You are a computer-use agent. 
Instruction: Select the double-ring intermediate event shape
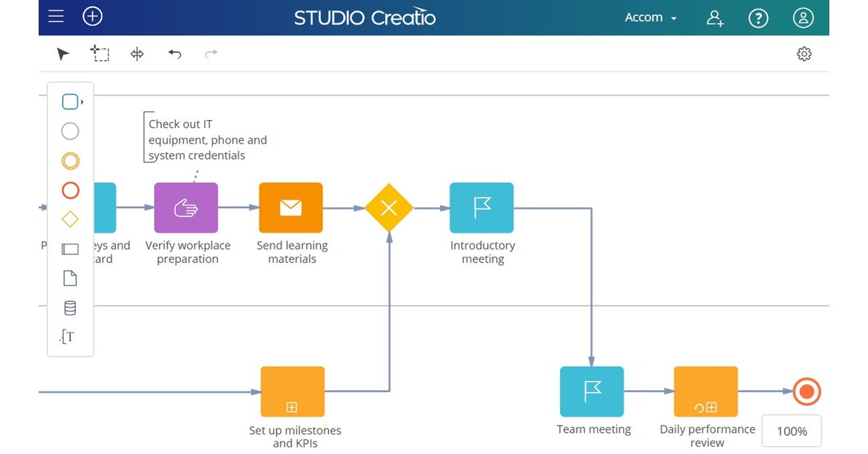70,161
